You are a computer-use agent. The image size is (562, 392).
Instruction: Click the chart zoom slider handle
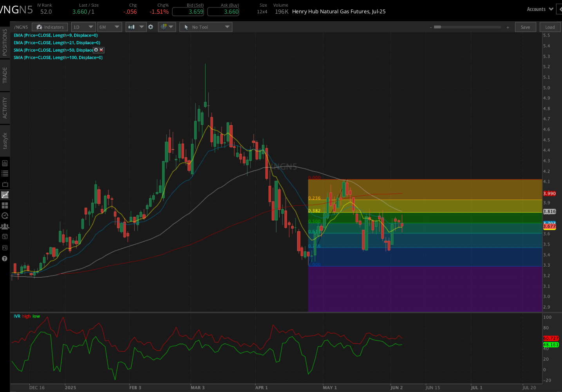(x=437, y=27)
